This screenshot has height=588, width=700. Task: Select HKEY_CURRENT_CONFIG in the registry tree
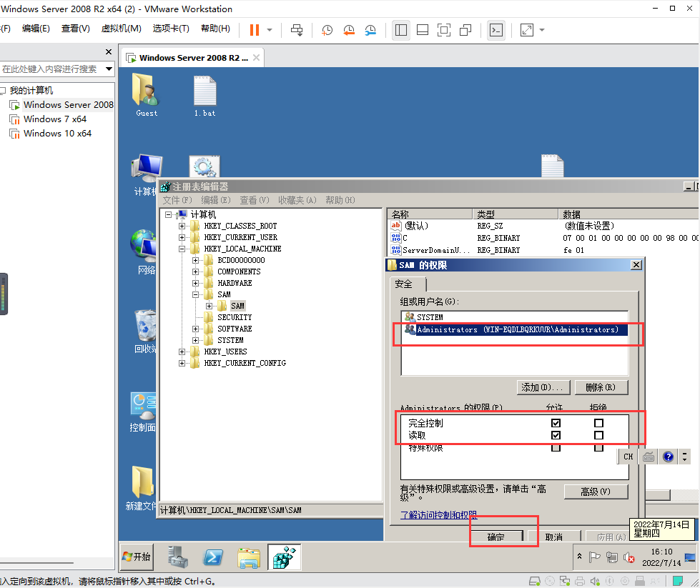[x=245, y=363]
